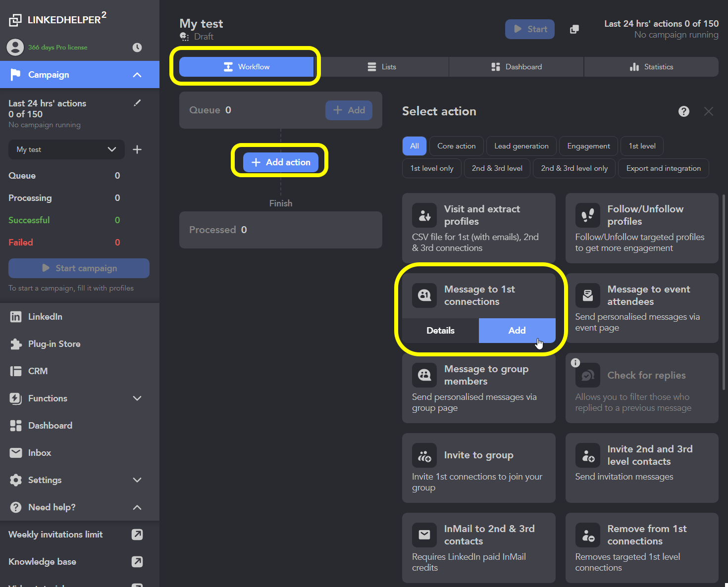This screenshot has height=587, width=728.
Task: Open Details for Message to 1st connections
Action: (440, 331)
